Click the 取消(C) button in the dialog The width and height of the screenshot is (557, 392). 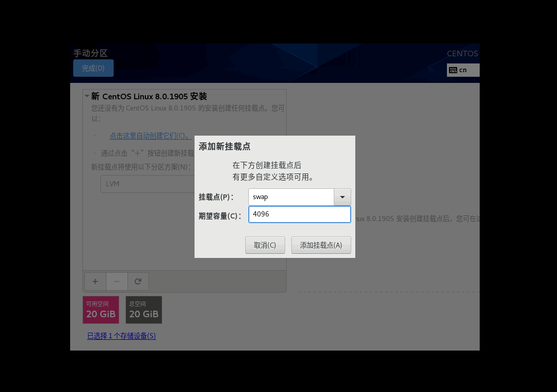pos(265,245)
